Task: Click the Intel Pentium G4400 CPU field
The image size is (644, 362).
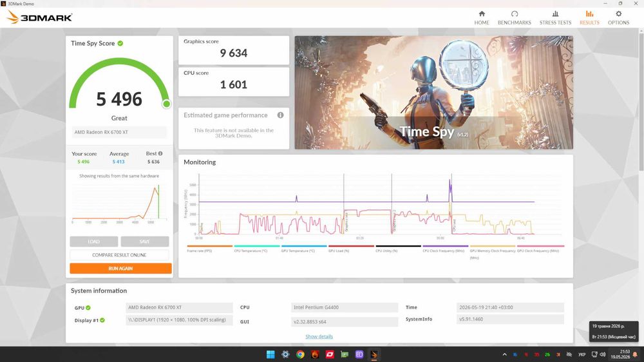Action: click(x=344, y=307)
